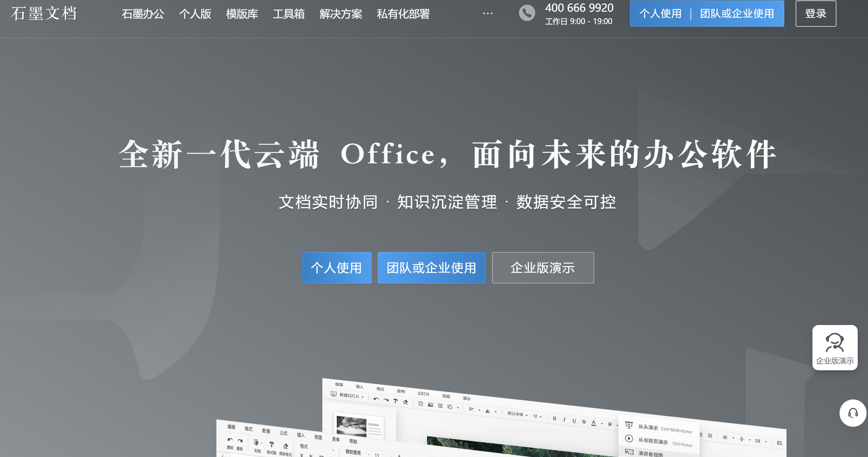This screenshot has width=868, height=457.
Task: Open the floating 企业版演示 support widget
Action: click(x=835, y=348)
